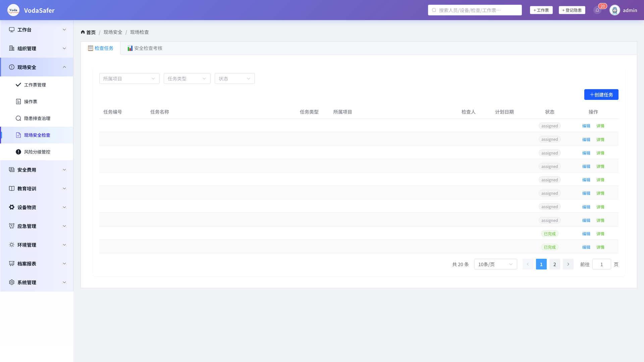Open the 10条/页 page size dropdown

pos(496,264)
